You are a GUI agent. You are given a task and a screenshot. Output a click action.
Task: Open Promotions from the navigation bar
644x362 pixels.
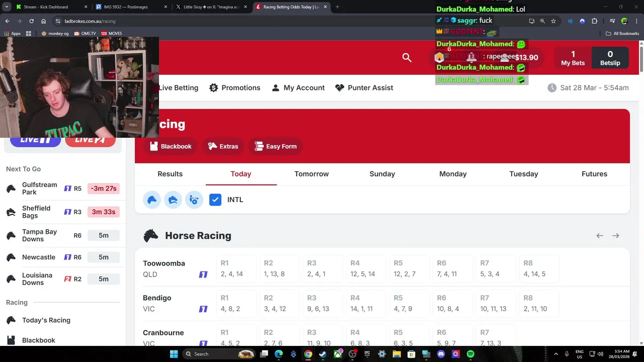point(234,87)
